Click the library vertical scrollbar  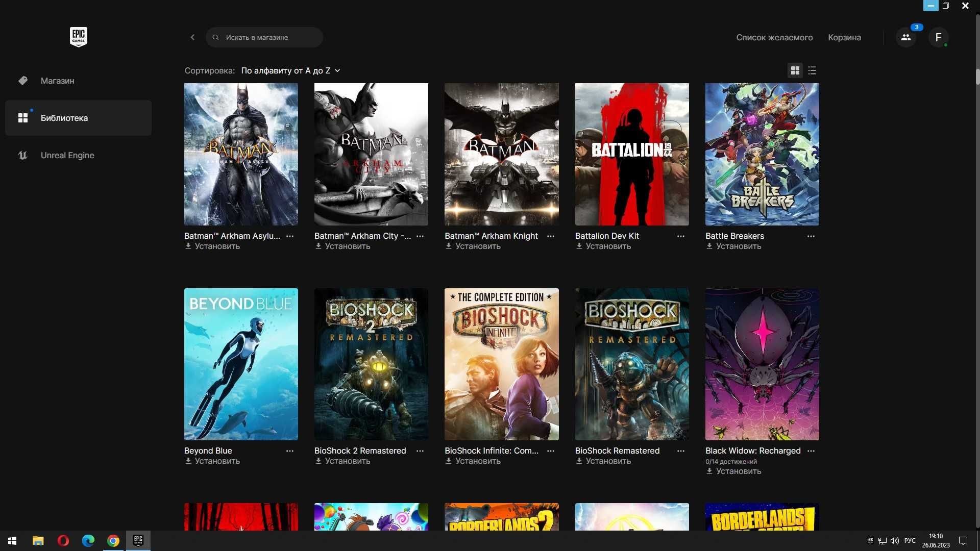pos(977,77)
